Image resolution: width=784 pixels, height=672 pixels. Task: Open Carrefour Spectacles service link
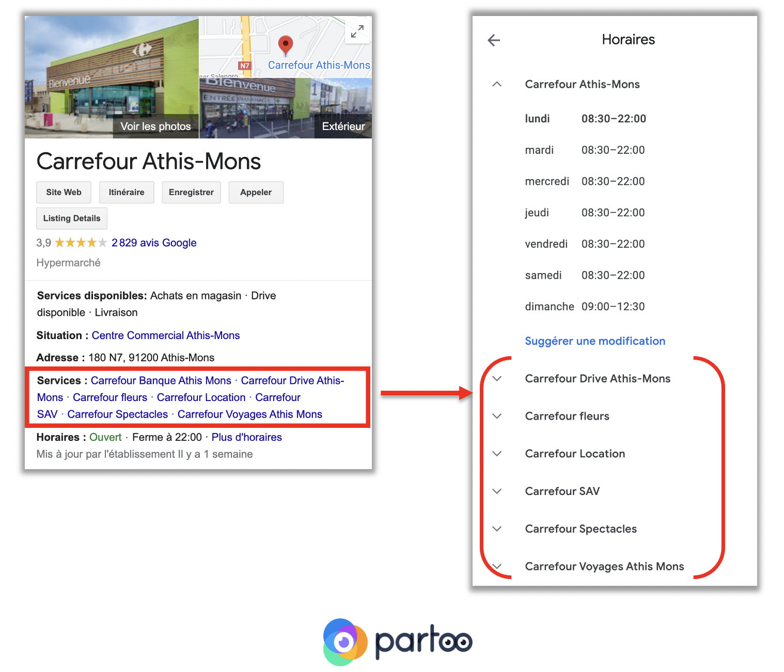click(118, 414)
